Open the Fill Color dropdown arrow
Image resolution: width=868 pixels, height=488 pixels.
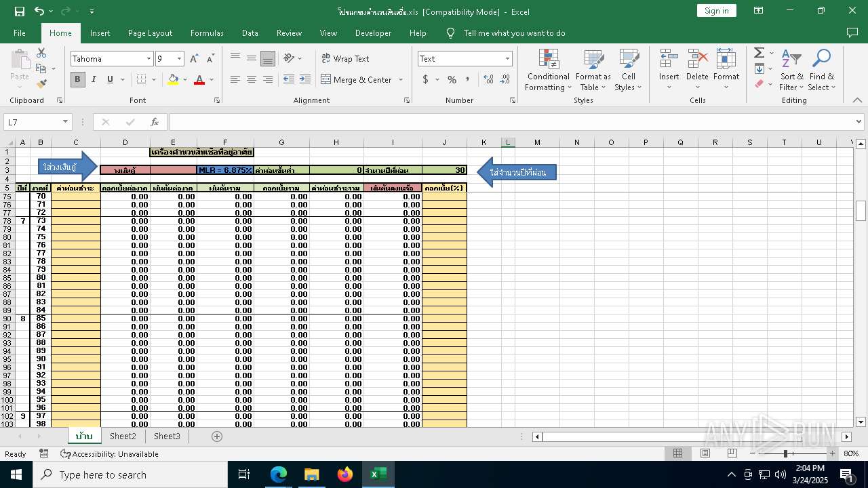pyautogui.click(x=185, y=79)
